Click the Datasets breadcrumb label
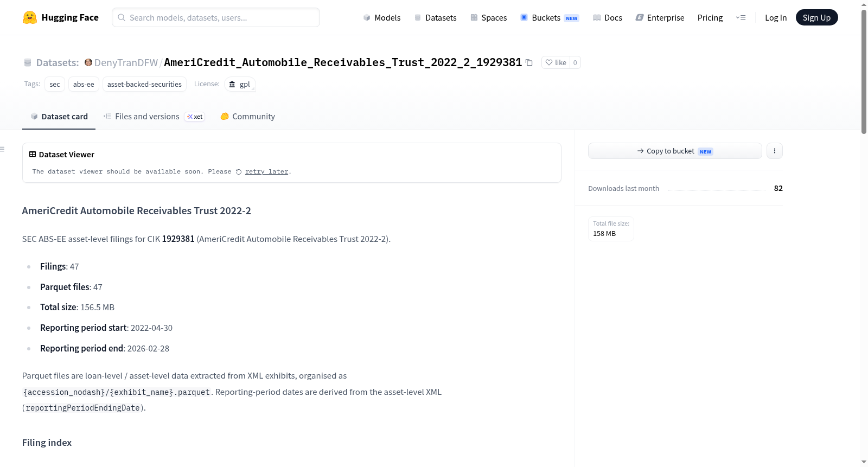This screenshot has width=868, height=467. (58, 62)
